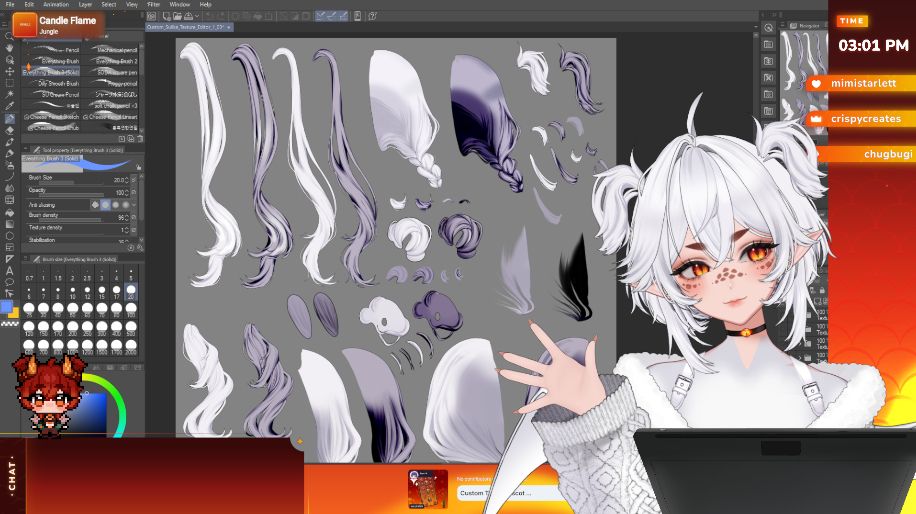Toggle first Snap to ruler button
The width and height of the screenshot is (916, 514).
click(321, 16)
